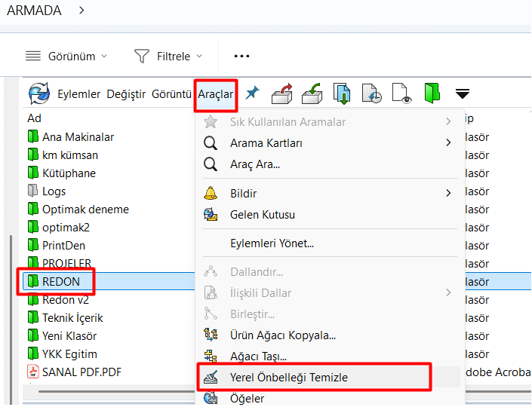Click the check out icon with red arrow
532x407 pixels.
point(282,93)
